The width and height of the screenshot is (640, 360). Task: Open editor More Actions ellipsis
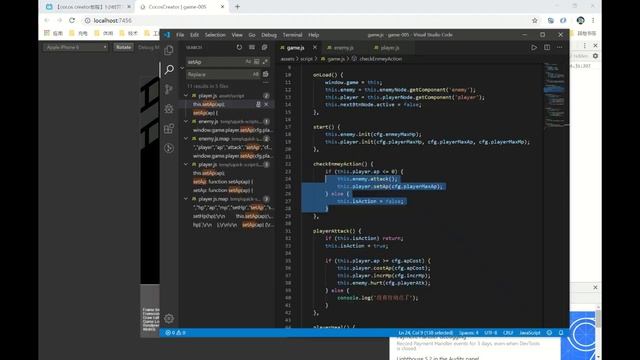pos(560,47)
